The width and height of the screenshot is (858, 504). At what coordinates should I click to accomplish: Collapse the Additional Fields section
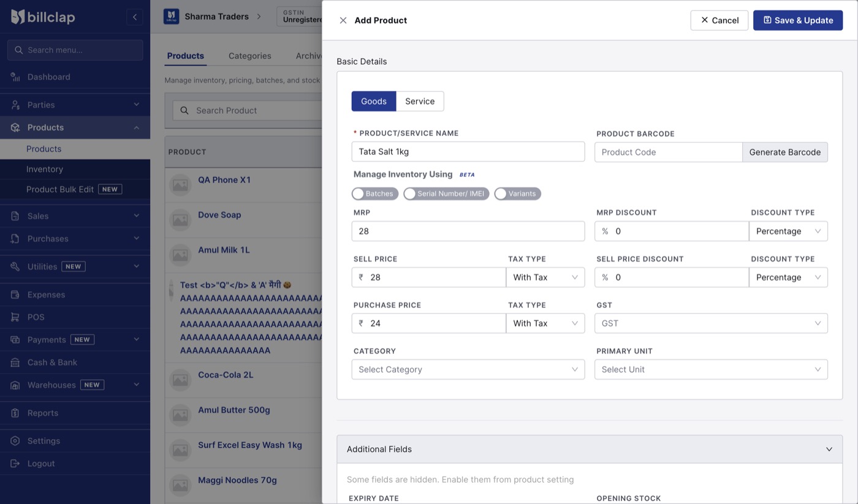coord(590,449)
